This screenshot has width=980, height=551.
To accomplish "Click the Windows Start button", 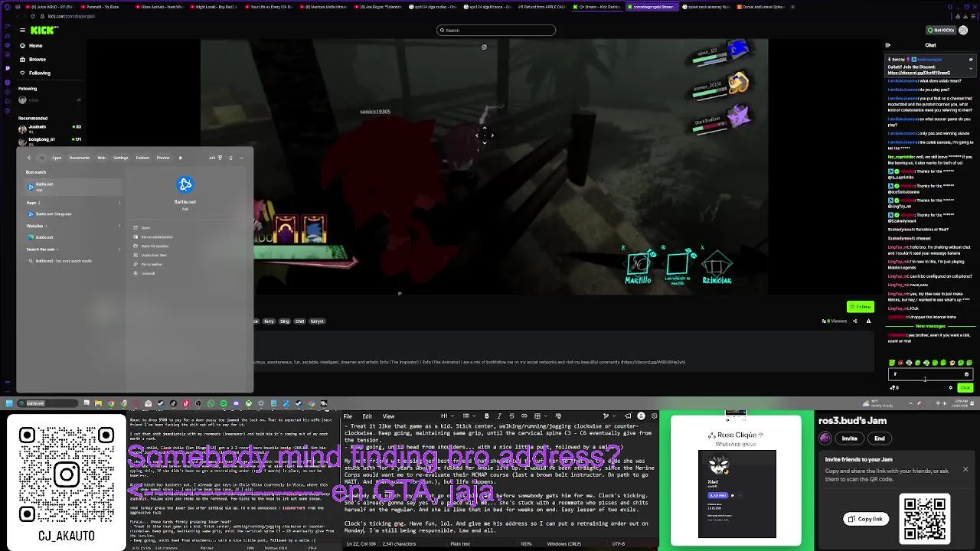I will click(9, 403).
